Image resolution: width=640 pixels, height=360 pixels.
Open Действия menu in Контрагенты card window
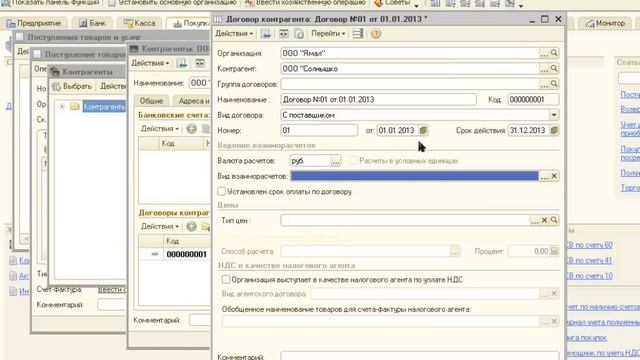click(x=150, y=63)
